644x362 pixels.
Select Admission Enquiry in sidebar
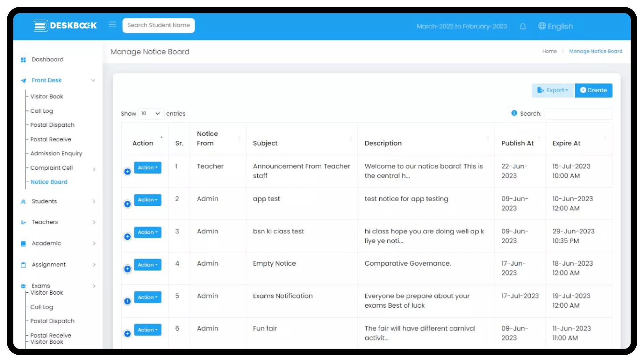[x=56, y=154]
